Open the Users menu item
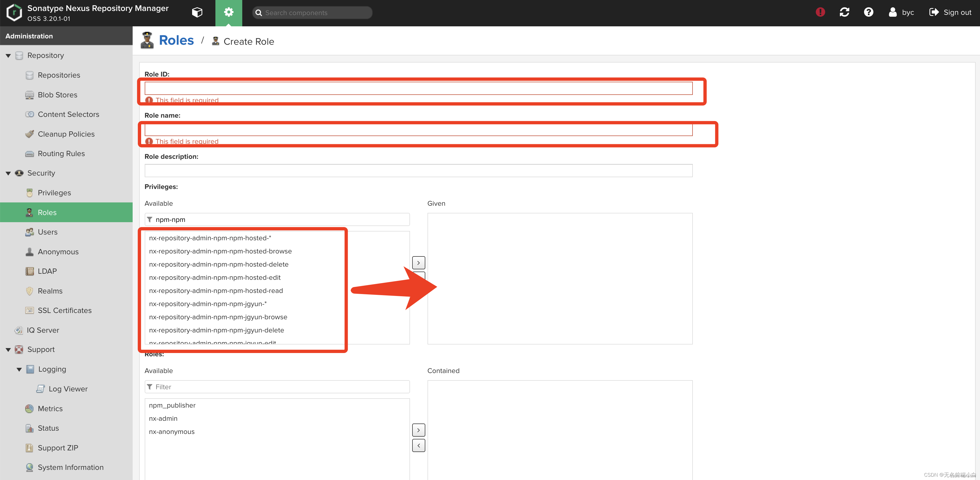Viewport: 980px width, 480px height. (48, 232)
